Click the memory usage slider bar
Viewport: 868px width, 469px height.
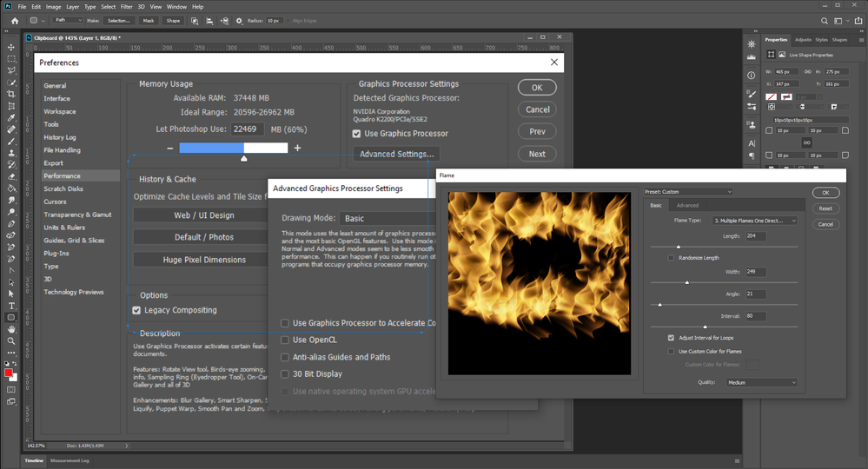click(x=234, y=149)
